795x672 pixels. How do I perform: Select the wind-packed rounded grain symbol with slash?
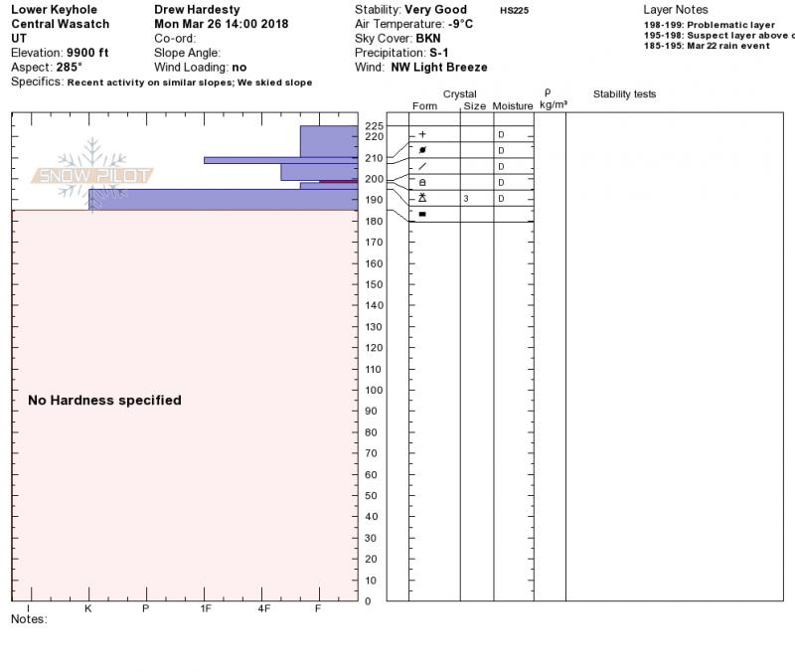[422, 150]
